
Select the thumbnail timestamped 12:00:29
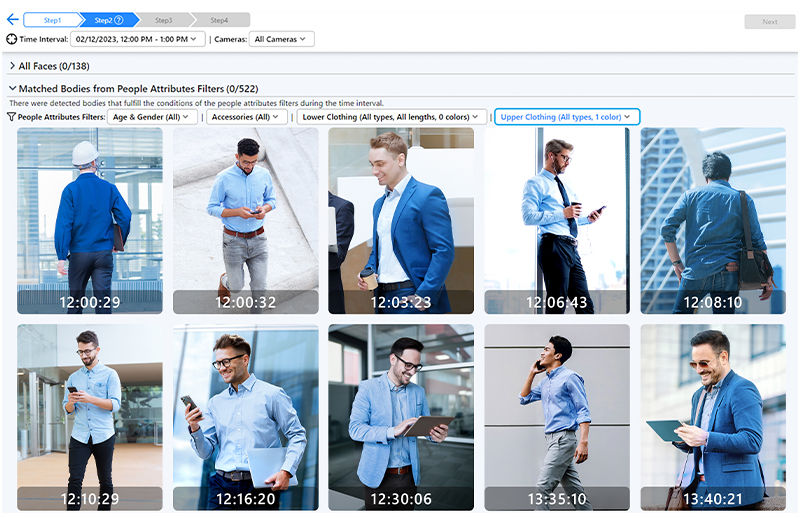click(x=90, y=220)
